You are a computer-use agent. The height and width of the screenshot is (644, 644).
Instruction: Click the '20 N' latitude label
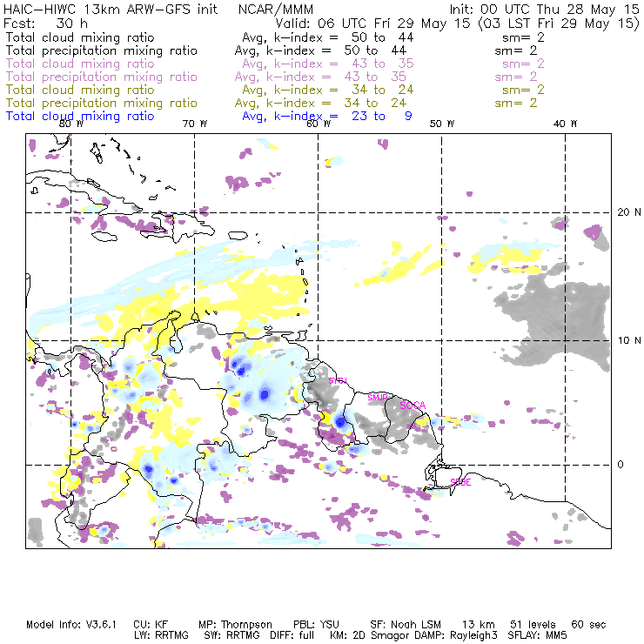pyautogui.click(x=629, y=212)
